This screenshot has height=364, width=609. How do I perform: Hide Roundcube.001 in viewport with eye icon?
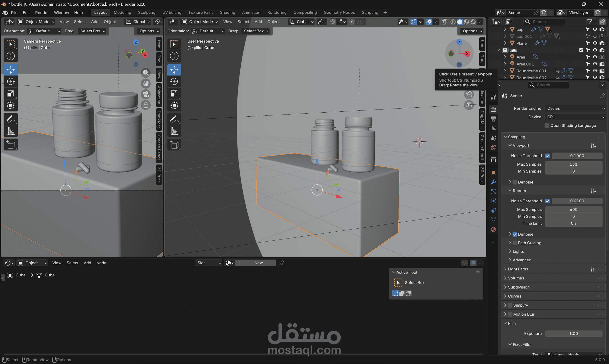click(595, 71)
